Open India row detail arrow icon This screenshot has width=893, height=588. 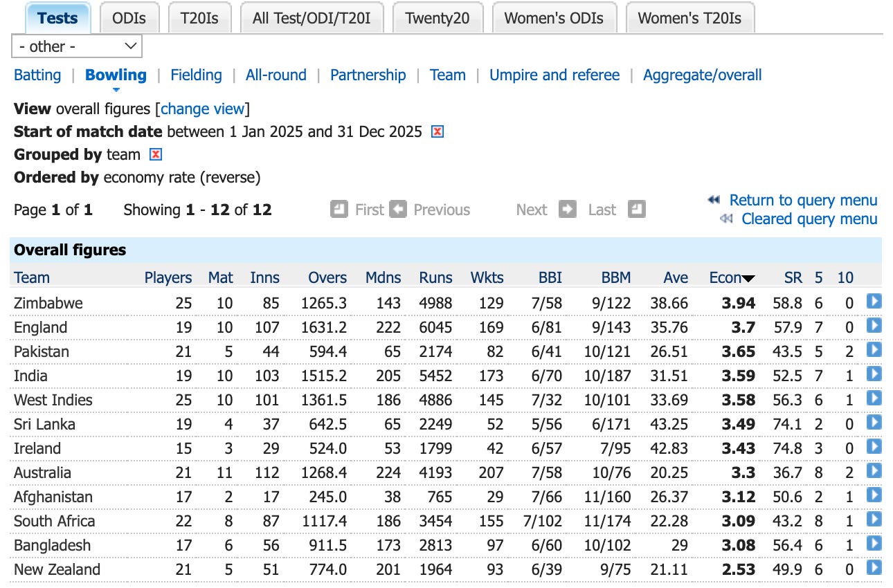pyautogui.click(x=874, y=374)
